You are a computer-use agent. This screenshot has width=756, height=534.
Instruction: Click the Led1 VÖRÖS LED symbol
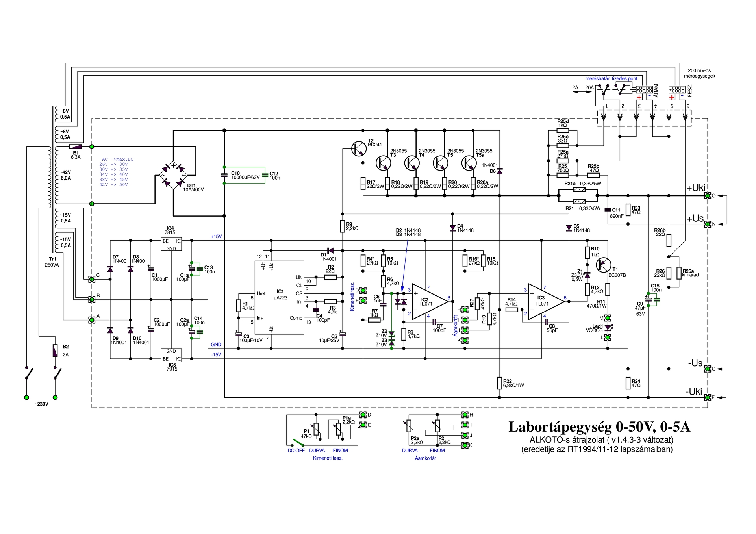pyautogui.click(x=608, y=328)
